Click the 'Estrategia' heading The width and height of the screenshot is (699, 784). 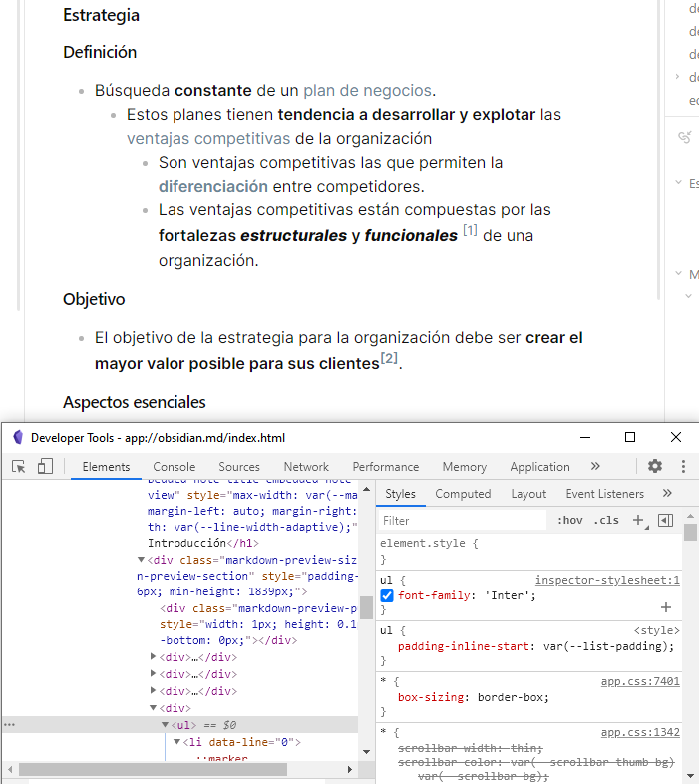tap(101, 15)
